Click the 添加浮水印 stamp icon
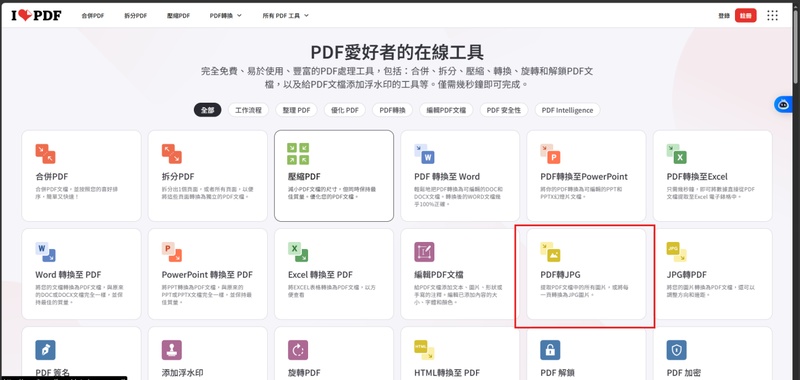The height and width of the screenshot is (380, 800). (171, 350)
